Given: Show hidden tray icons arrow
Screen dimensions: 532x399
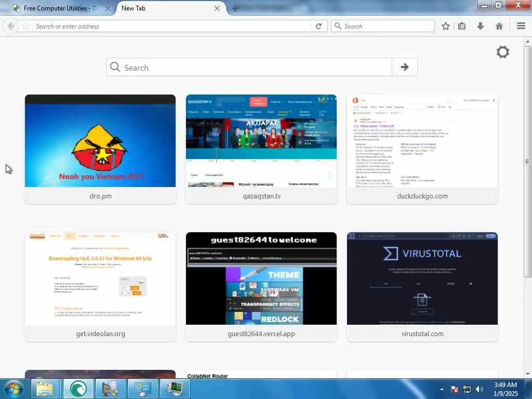Looking at the screenshot, I should pos(442,389).
